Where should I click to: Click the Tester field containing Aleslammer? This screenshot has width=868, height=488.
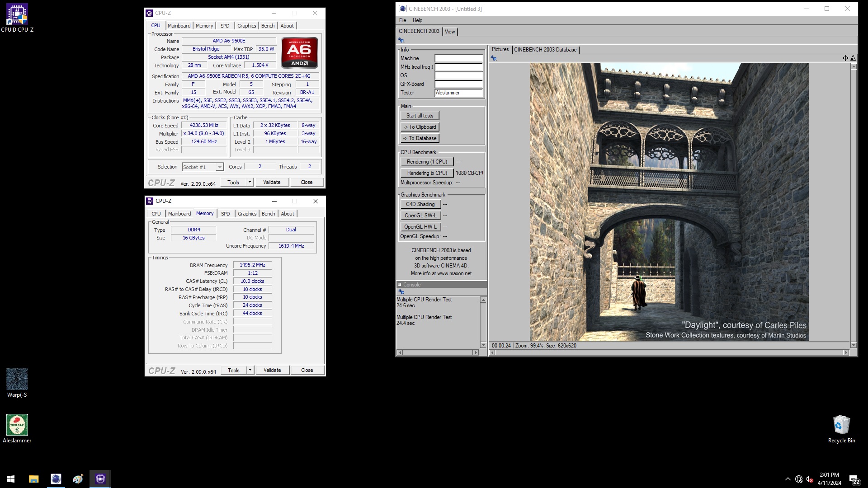[x=458, y=93]
